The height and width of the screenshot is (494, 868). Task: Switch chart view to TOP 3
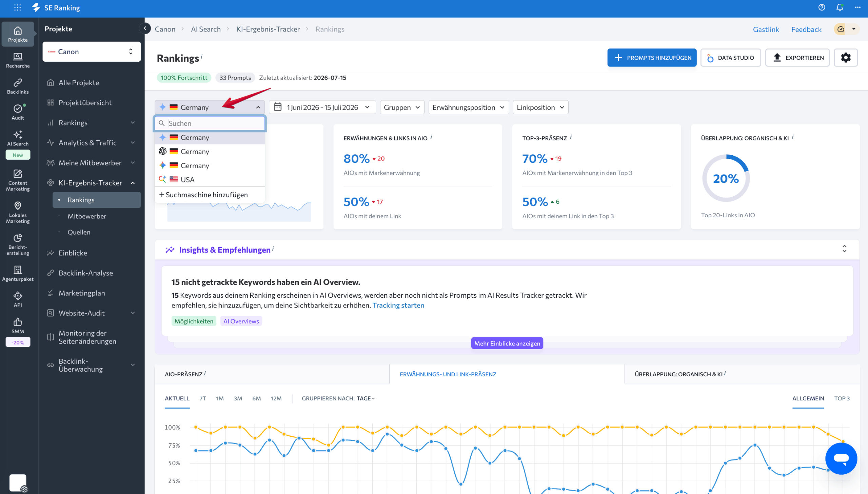tap(842, 398)
